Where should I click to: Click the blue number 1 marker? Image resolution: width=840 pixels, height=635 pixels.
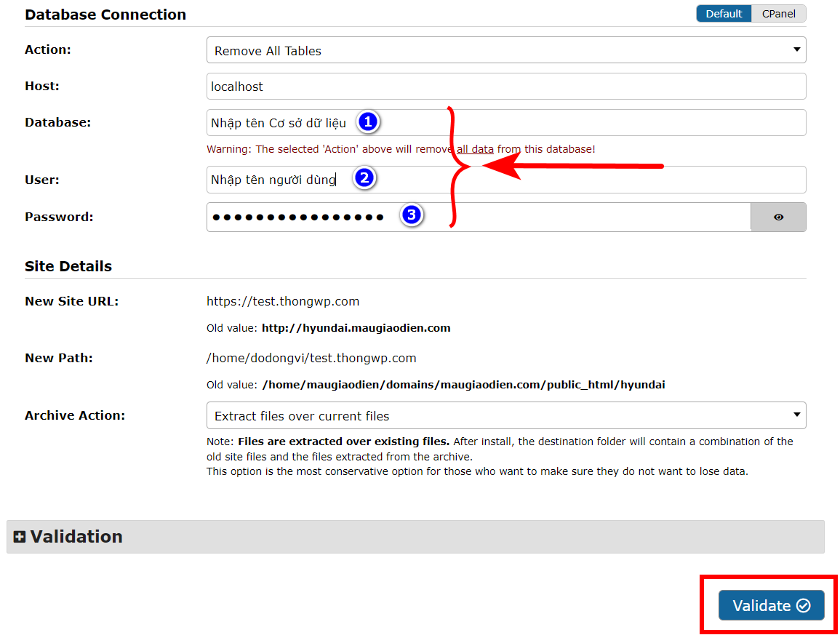[x=368, y=122]
